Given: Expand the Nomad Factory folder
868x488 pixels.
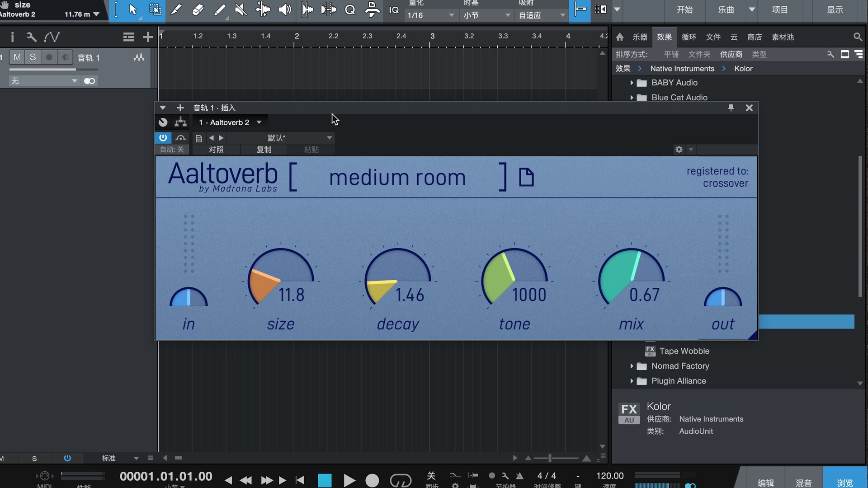Looking at the screenshot, I should click(632, 366).
